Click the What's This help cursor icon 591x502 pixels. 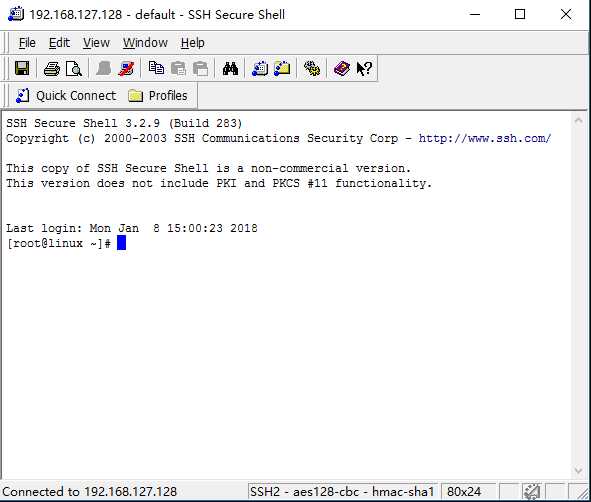pyautogui.click(x=364, y=69)
